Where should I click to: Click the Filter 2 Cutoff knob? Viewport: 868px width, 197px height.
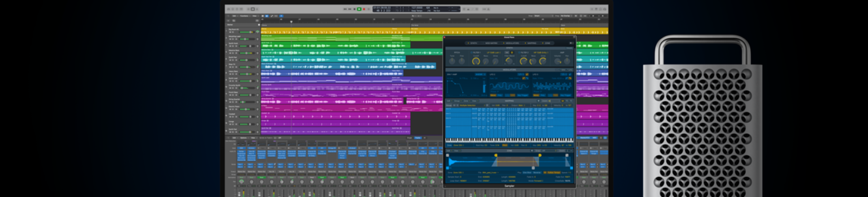click(524, 61)
